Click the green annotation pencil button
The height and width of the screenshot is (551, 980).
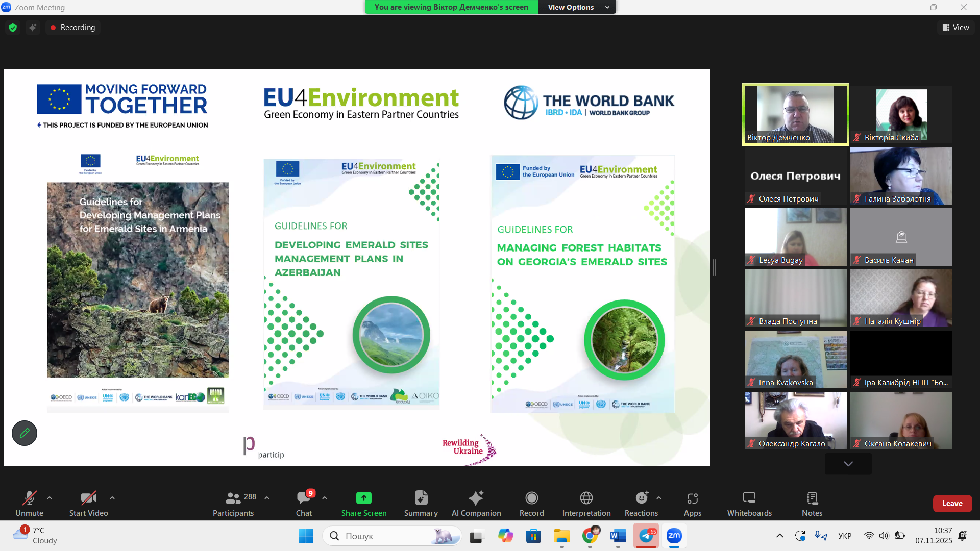[24, 433]
